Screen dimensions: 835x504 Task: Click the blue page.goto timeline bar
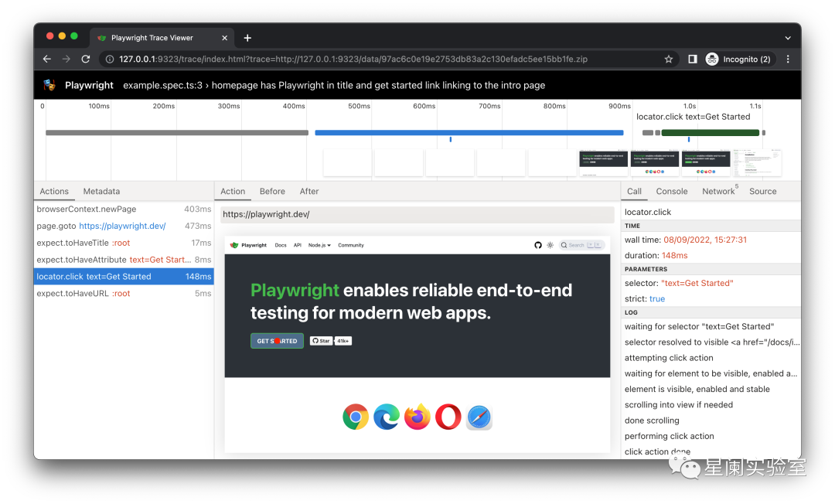pyautogui.click(x=469, y=132)
